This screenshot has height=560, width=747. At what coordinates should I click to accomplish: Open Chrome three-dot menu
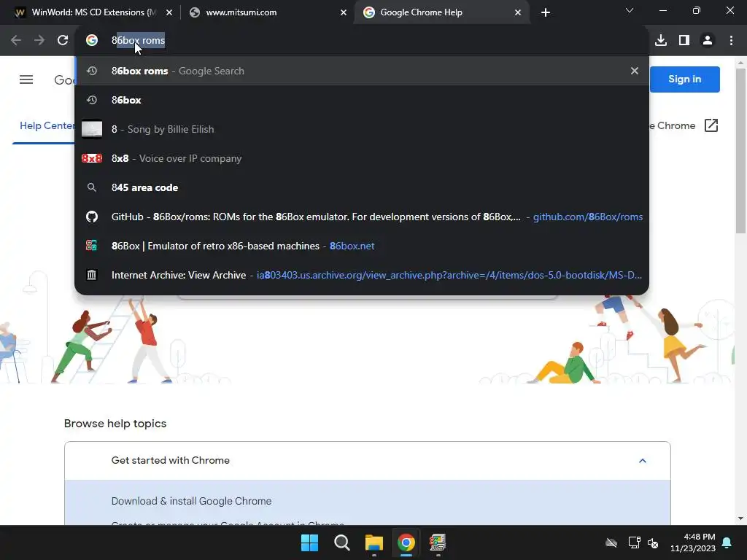731,41
